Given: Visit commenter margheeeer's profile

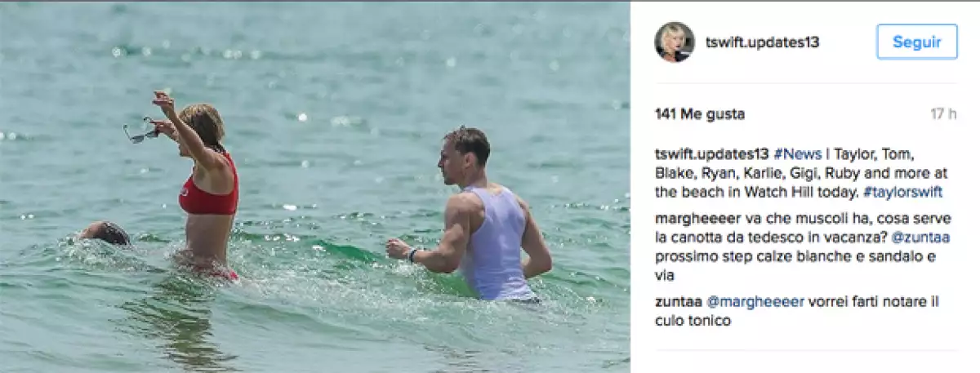Looking at the screenshot, I should coord(693,219).
